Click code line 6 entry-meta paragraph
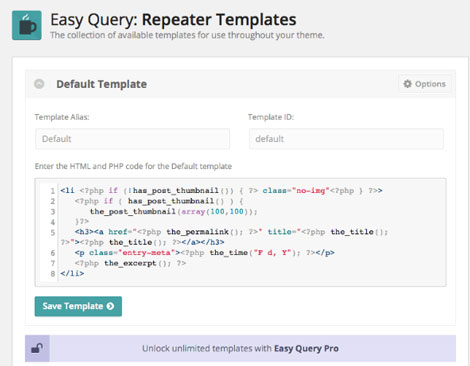 coord(204,253)
